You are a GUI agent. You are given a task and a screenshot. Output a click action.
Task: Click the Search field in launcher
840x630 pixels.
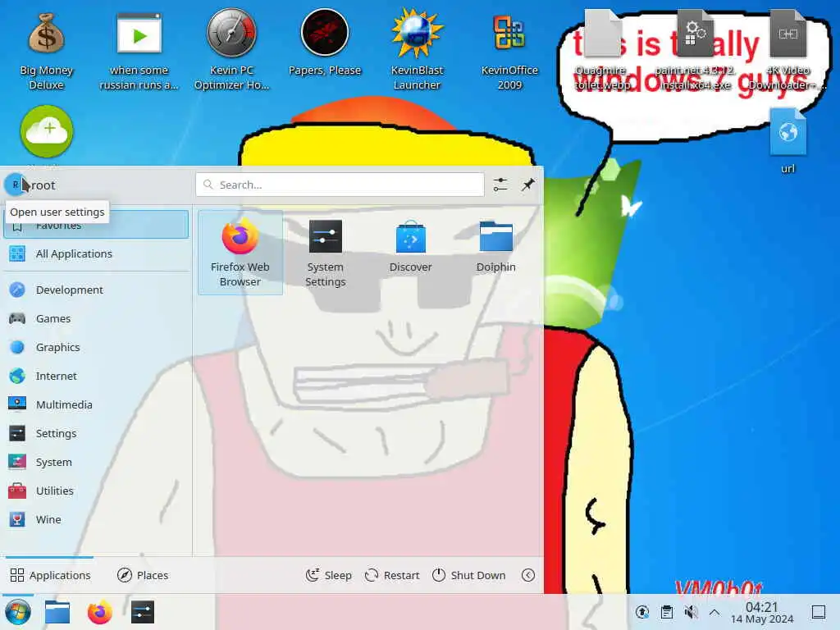click(x=340, y=185)
